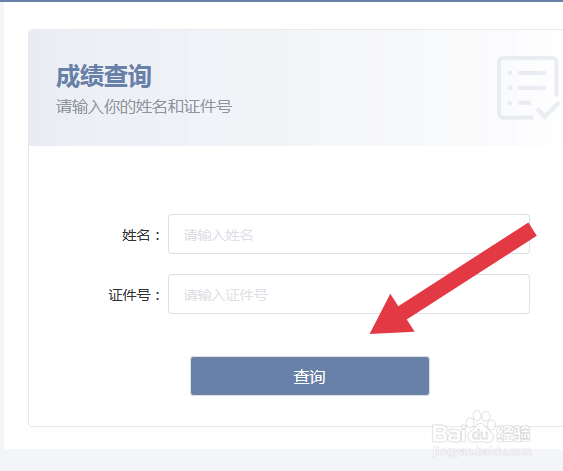Click the list lines inside the document icon
The image size is (563, 471).
(526, 88)
